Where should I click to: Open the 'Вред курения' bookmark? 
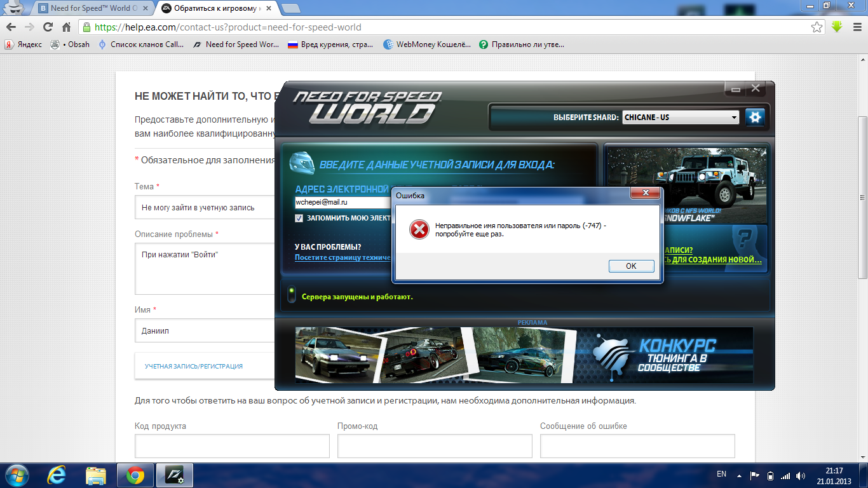coord(331,44)
